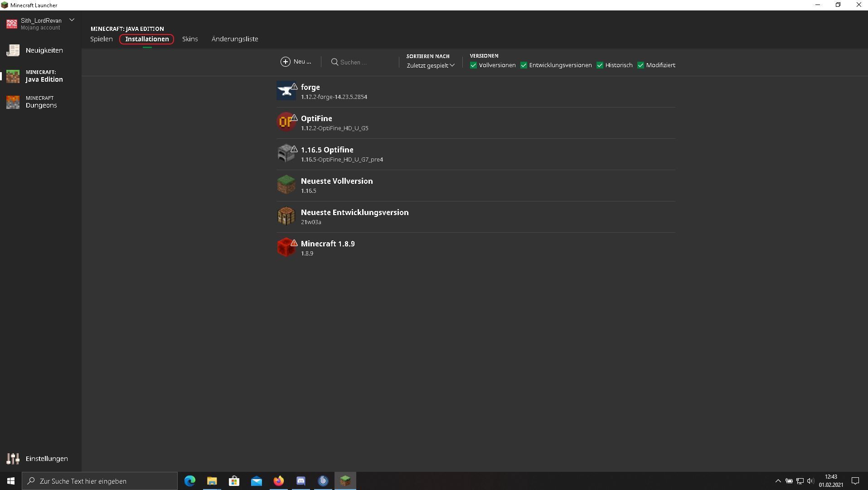Click the warning triangle on OptiFine installation

pos(294,118)
